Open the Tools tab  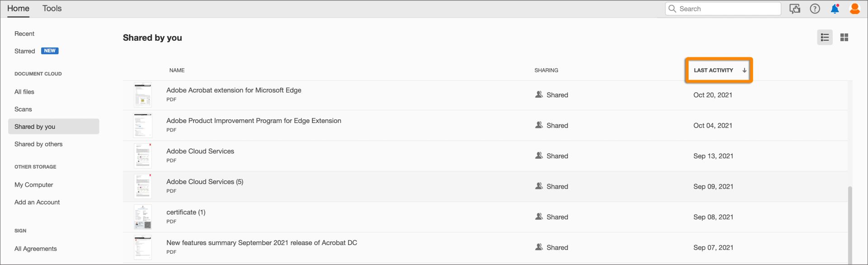coord(52,9)
